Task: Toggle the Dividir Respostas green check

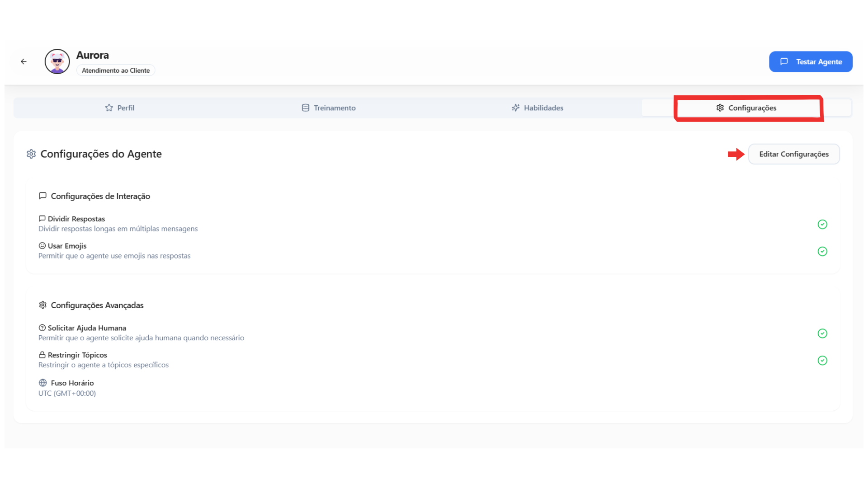Action: coord(822,225)
